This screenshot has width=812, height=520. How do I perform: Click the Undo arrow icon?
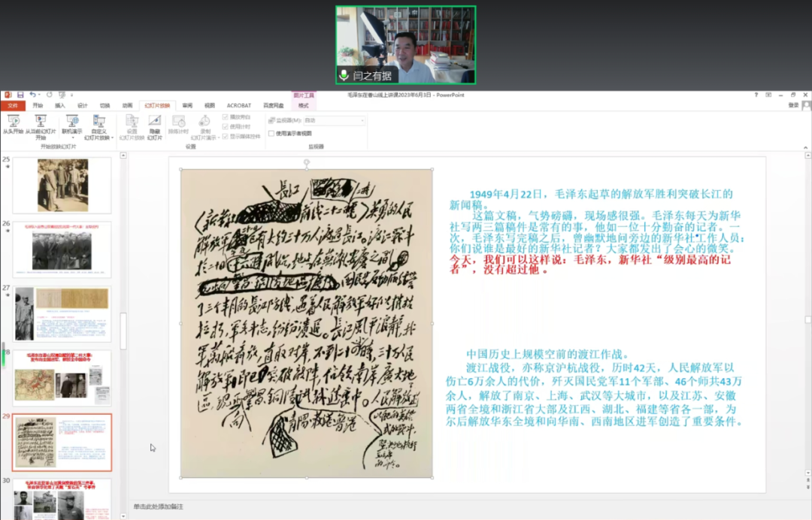[x=32, y=95]
